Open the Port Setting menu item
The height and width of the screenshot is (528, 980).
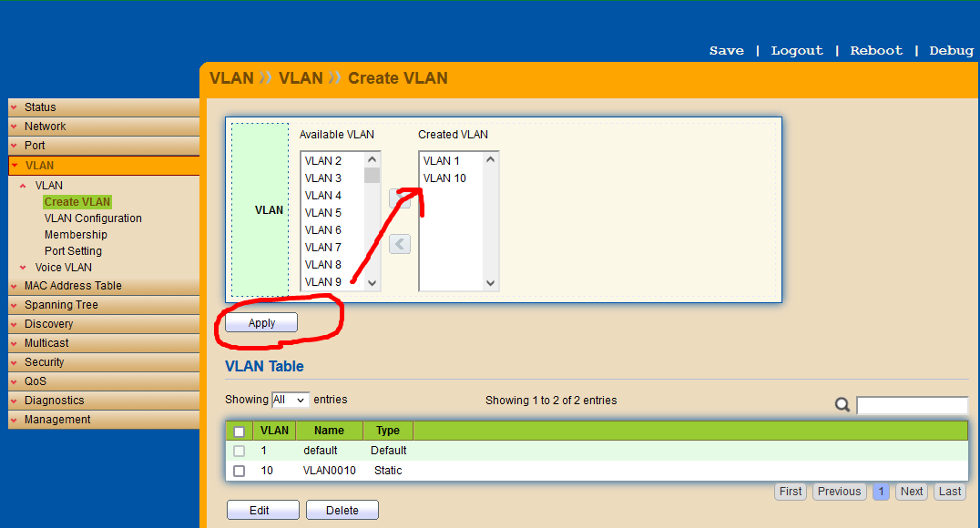73,251
